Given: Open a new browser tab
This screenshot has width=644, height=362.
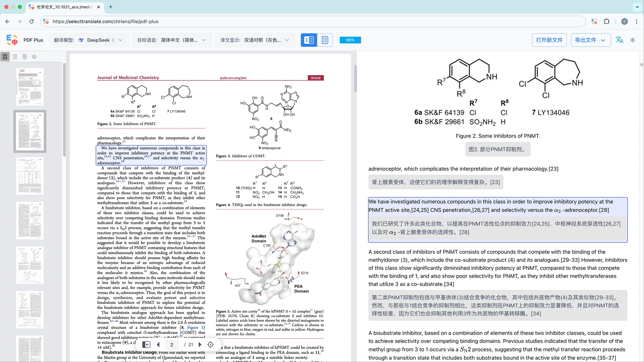Looking at the screenshot, I should (111, 7).
